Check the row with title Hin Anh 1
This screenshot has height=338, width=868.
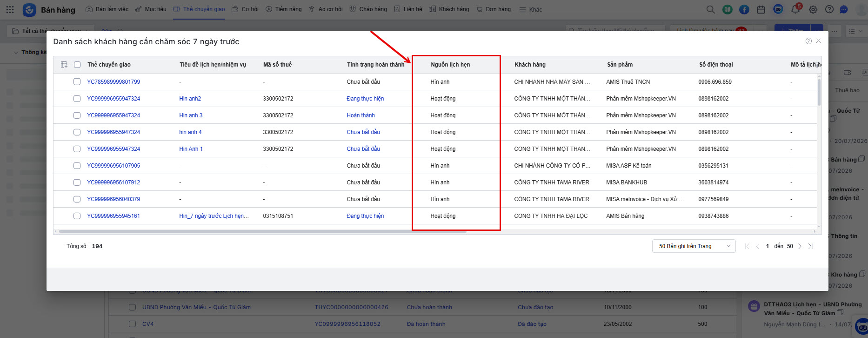point(77,149)
